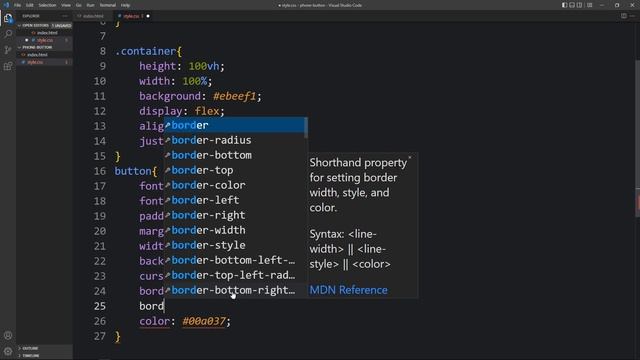The width and height of the screenshot is (640, 360).
Task: Choose 'border-radius' suggestion
Action: pos(234,140)
